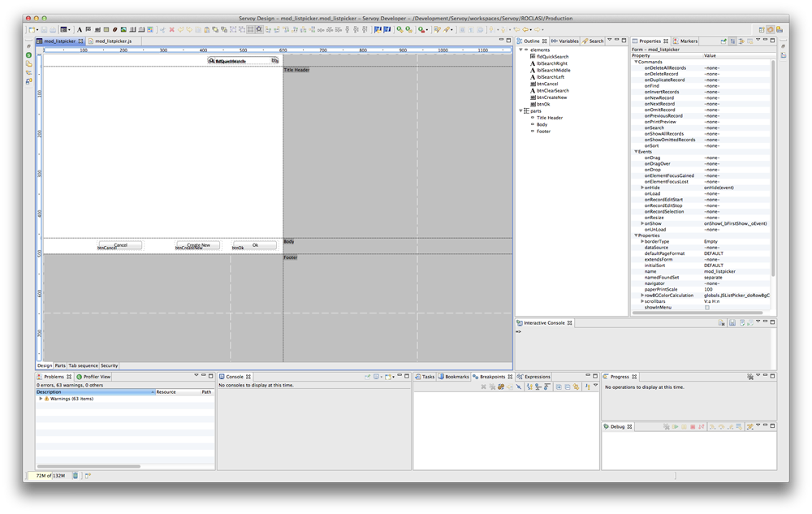Select the coffee bean Place Bean tool
This screenshot has height=514, width=812.
pyautogui.click(x=115, y=30)
